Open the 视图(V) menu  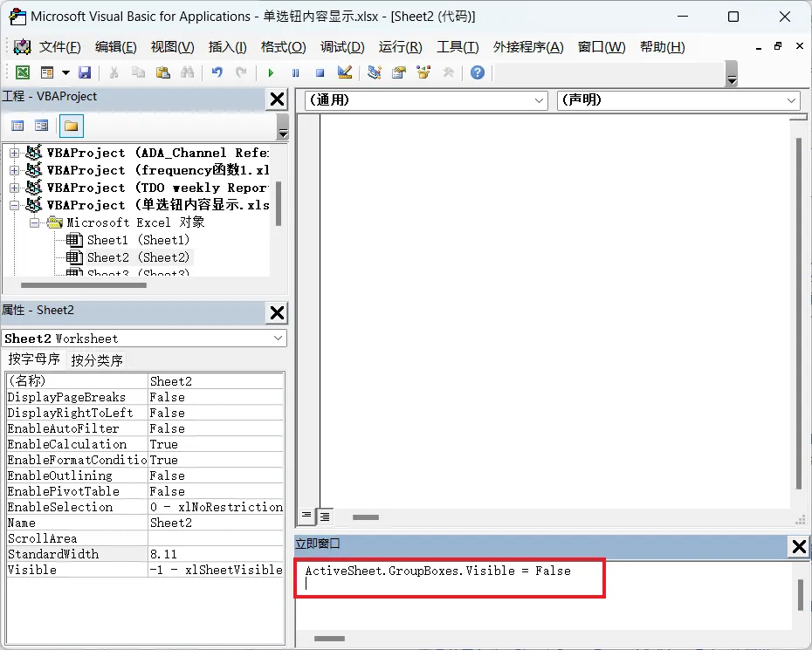pyautogui.click(x=173, y=47)
